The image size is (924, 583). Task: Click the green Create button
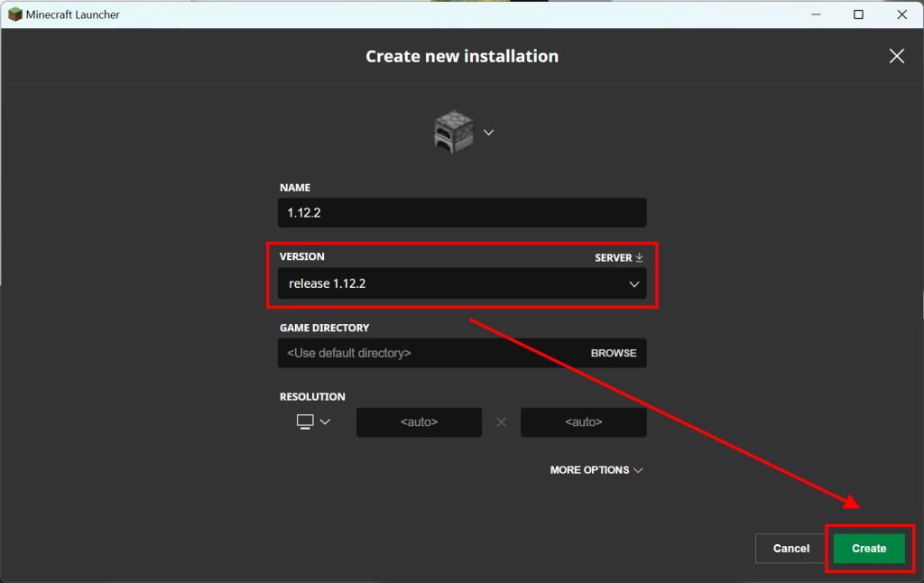(868, 548)
